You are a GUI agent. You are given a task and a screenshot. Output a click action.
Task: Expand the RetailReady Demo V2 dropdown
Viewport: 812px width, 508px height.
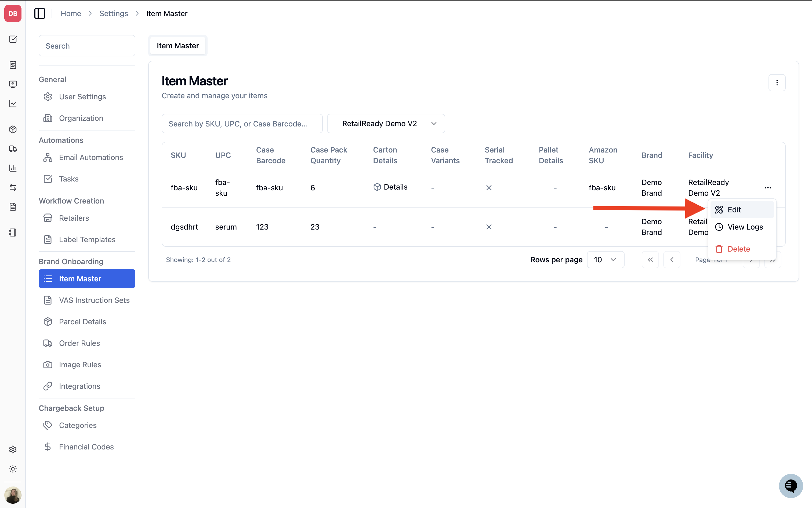(x=386, y=124)
